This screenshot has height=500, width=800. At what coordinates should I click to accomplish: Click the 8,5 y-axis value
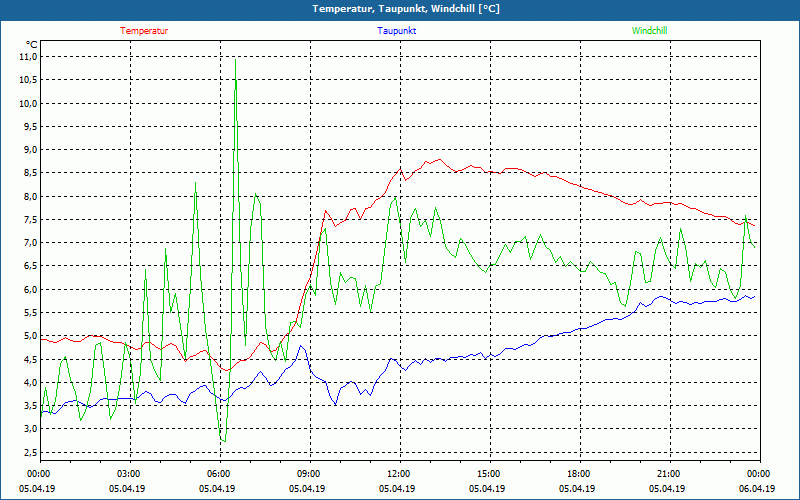(x=31, y=173)
